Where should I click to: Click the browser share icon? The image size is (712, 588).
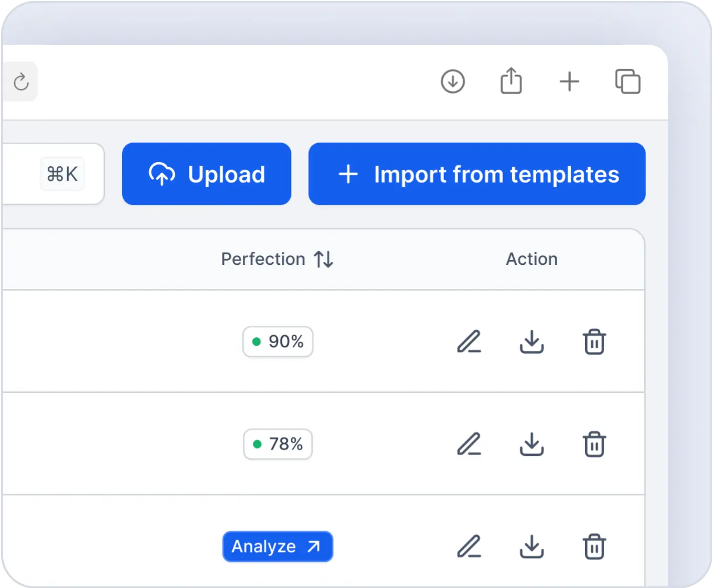[511, 81]
